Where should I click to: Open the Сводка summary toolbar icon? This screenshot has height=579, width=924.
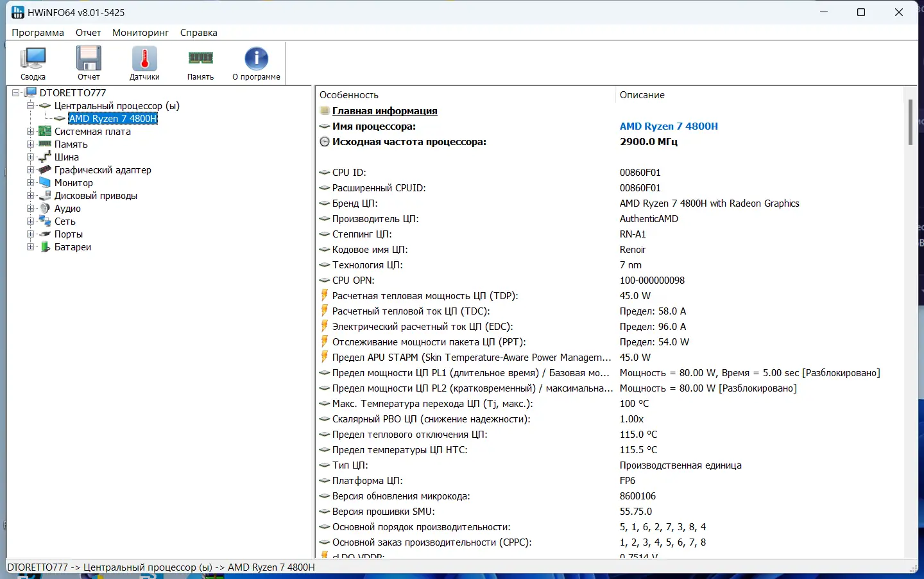point(33,63)
